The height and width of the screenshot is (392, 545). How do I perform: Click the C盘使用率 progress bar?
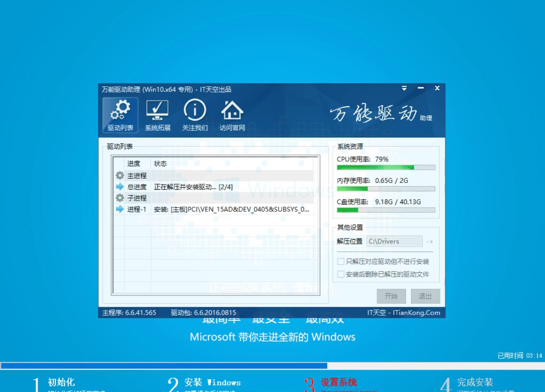(x=386, y=210)
